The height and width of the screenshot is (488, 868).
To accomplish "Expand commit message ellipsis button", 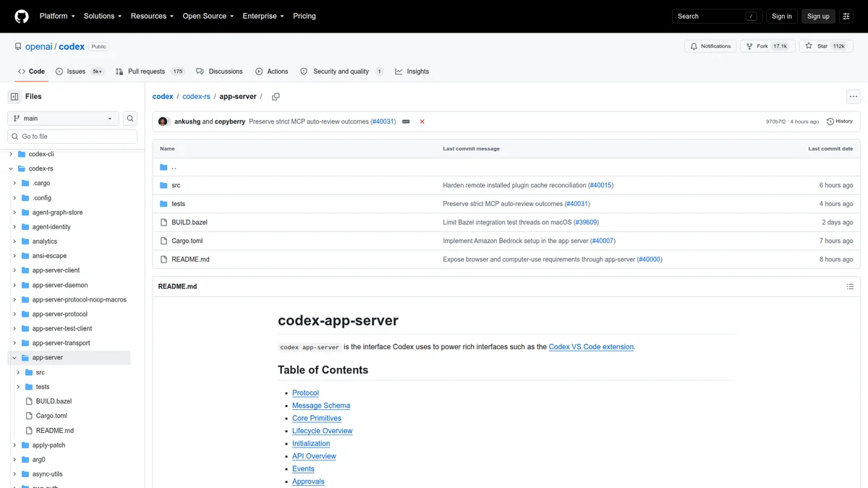I will [x=406, y=121].
